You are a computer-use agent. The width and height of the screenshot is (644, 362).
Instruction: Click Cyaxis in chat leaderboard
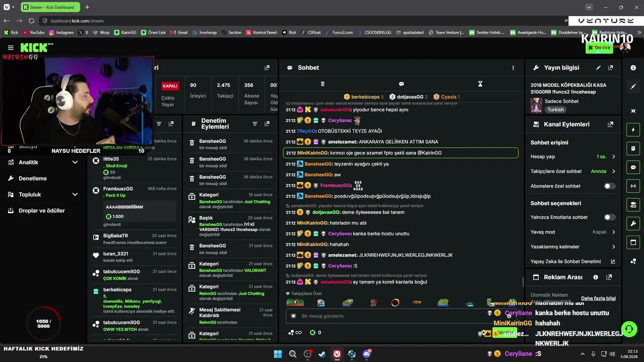(447, 97)
